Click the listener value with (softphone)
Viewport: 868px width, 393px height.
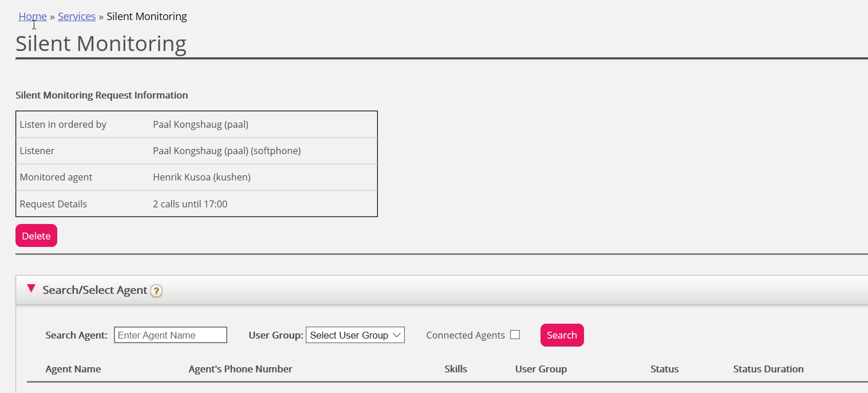point(227,151)
